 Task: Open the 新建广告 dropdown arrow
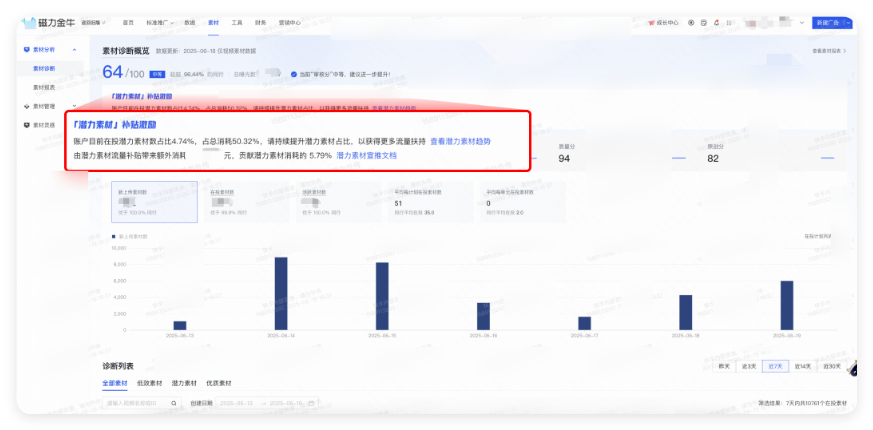[x=849, y=23]
